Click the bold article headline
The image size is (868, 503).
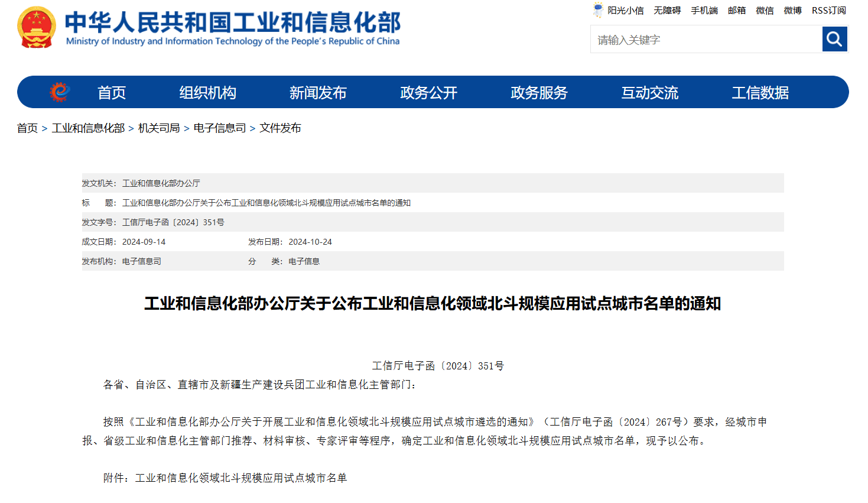[x=433, y=303]
